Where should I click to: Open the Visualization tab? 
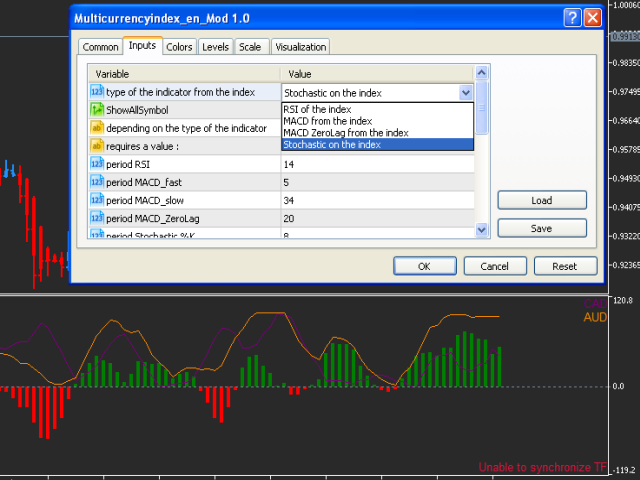pos(300,47)
